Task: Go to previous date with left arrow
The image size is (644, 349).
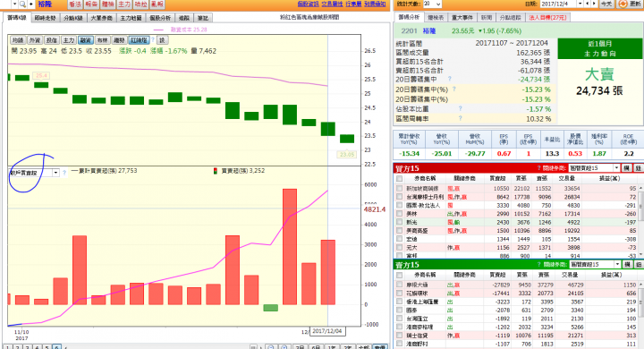Action: click(x=588, y=4)
